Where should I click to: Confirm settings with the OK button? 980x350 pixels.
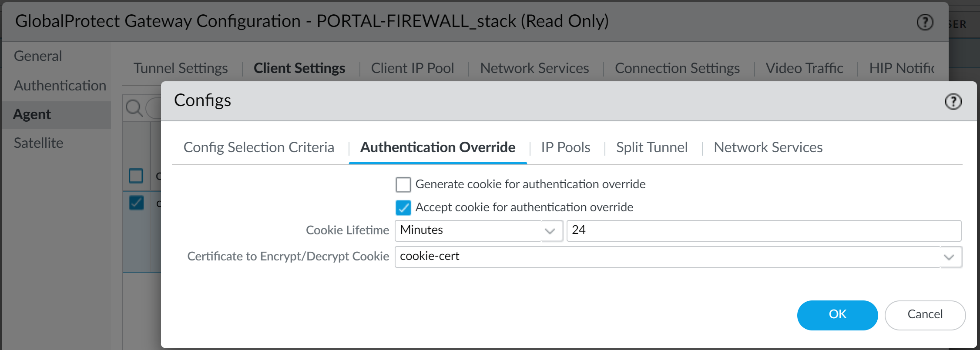pos(837,315)
